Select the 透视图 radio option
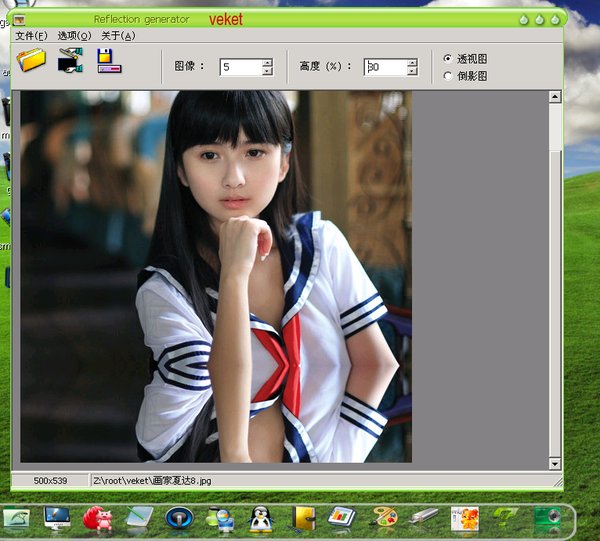The height and width of the screenshot is (541, 600). click(x=448, y=59)
